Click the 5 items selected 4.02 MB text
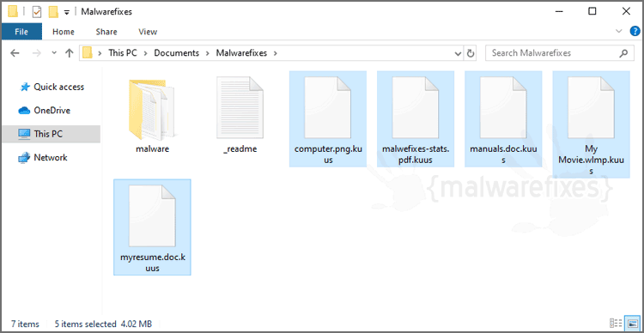 104,324
